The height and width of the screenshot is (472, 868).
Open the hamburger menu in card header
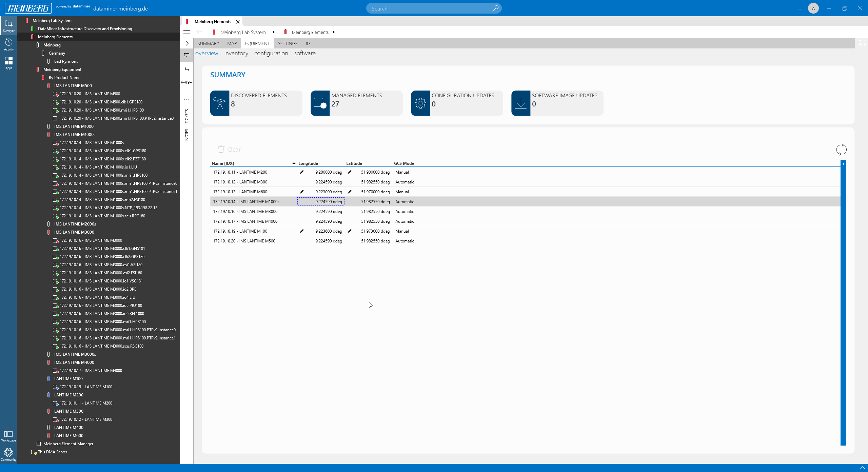pos(187,32)
